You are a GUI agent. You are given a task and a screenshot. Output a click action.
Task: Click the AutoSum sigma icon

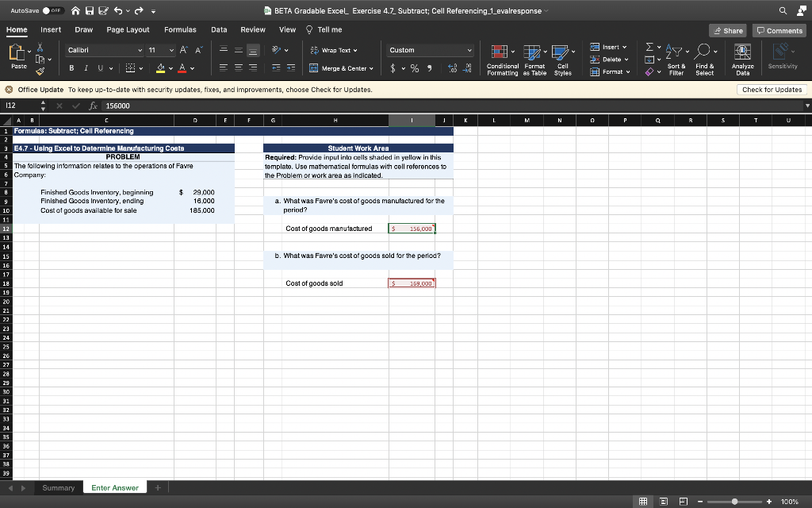(649, 48)
